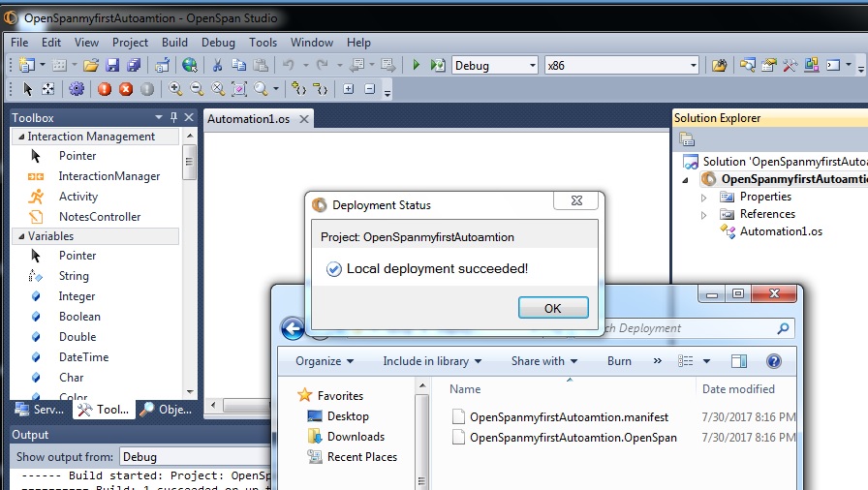Click the Explorer back arrow button

click(x=293, y=328)
